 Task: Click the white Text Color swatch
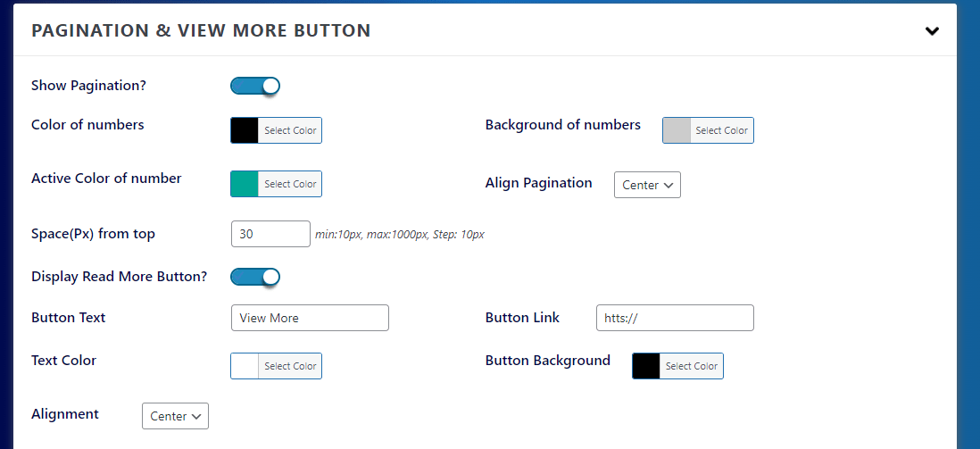245,366
